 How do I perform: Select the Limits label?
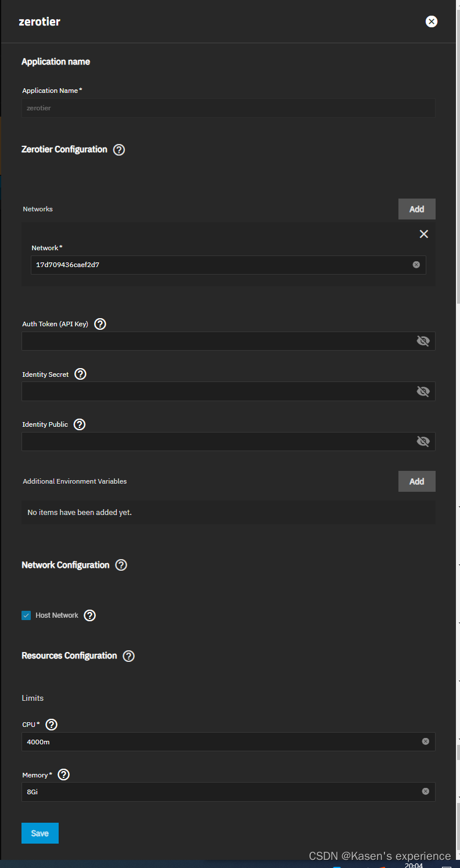pos(33,698)
